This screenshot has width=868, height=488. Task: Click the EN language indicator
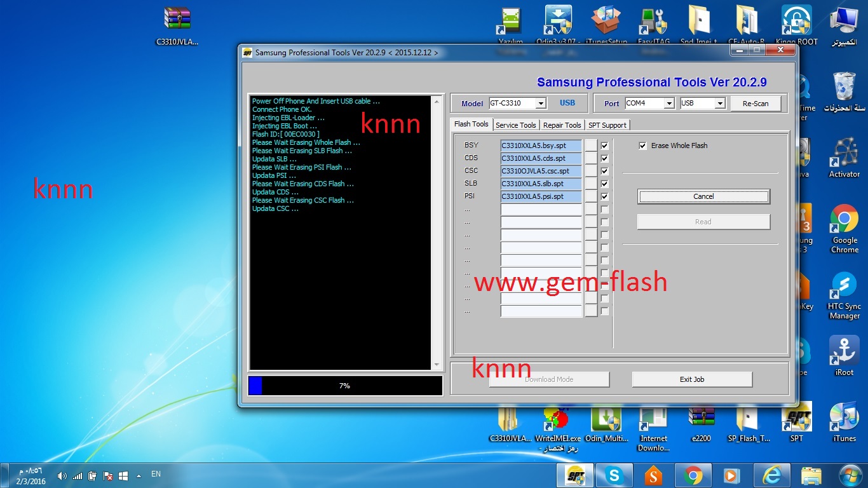[x=156, y=474]
